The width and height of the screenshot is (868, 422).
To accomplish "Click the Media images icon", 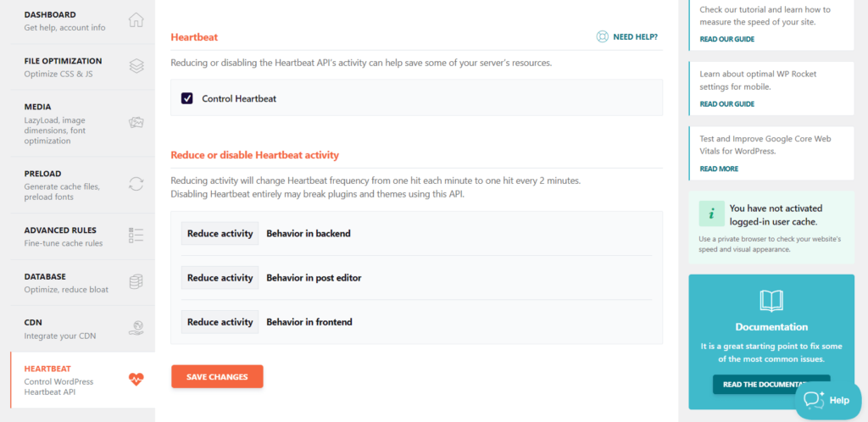I will (x=136, y=123).
